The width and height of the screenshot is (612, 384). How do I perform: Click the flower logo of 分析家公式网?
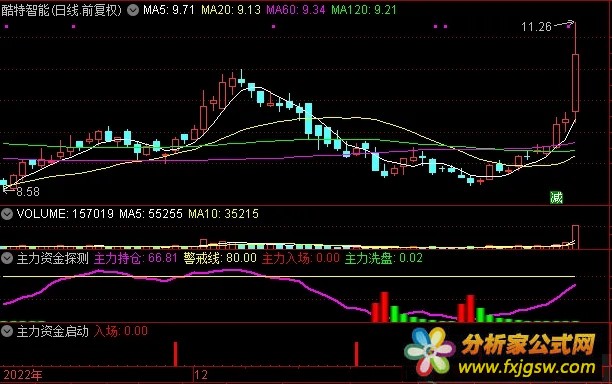pyautogui.click(x=429, y=350)
